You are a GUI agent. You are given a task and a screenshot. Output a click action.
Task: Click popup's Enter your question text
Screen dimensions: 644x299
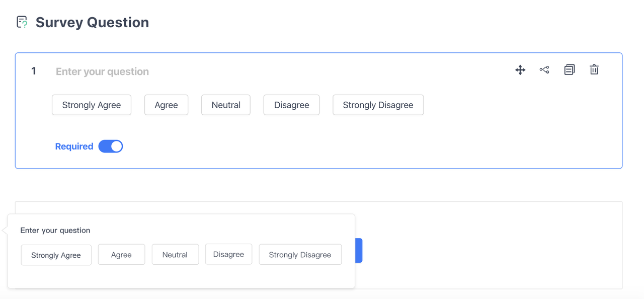pos(55,231)
